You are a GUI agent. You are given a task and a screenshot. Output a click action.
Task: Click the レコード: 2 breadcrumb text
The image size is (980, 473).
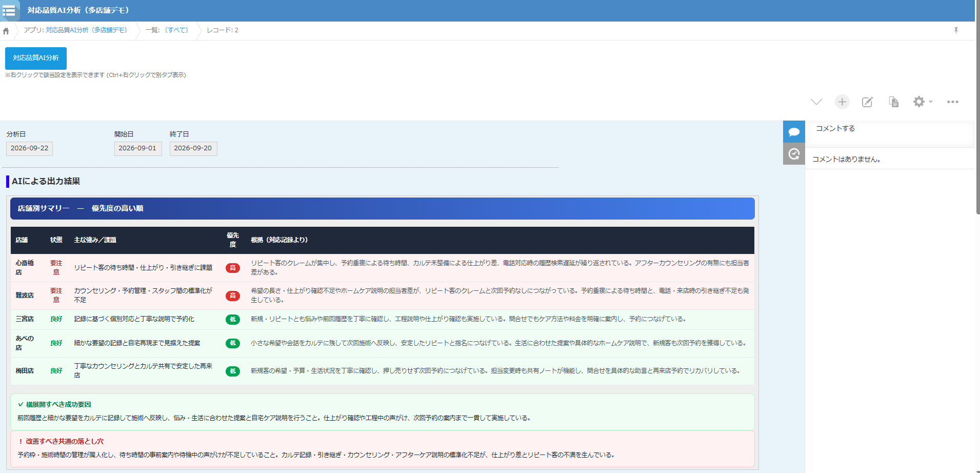tap(223, 30)
